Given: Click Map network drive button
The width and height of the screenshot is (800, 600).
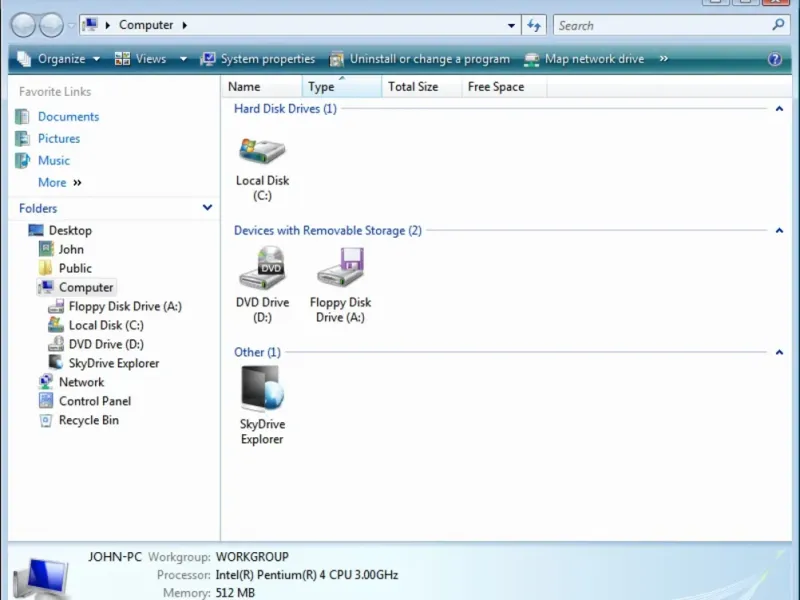Looking at the screenshot, I should (585, 59).
